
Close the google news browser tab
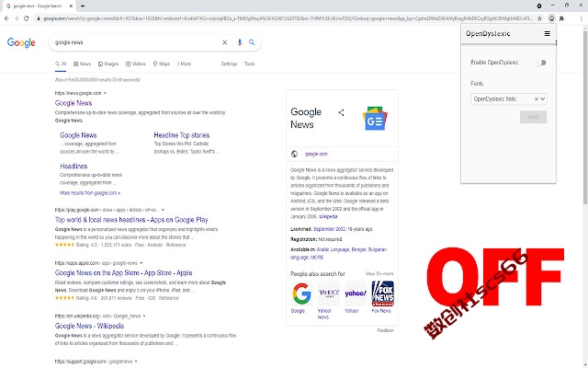point(71,6)
